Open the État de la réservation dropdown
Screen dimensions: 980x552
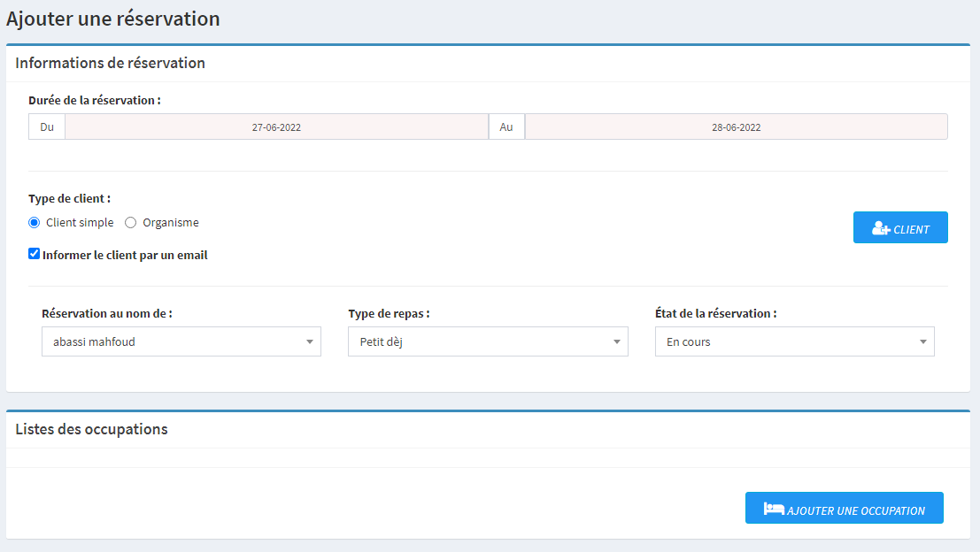794,341
